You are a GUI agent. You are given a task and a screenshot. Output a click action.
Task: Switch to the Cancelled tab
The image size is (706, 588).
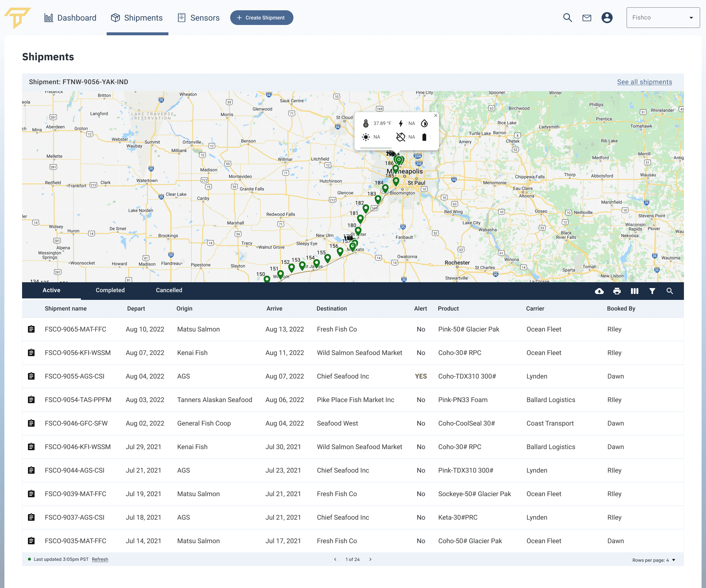click(x=169, y=290)
